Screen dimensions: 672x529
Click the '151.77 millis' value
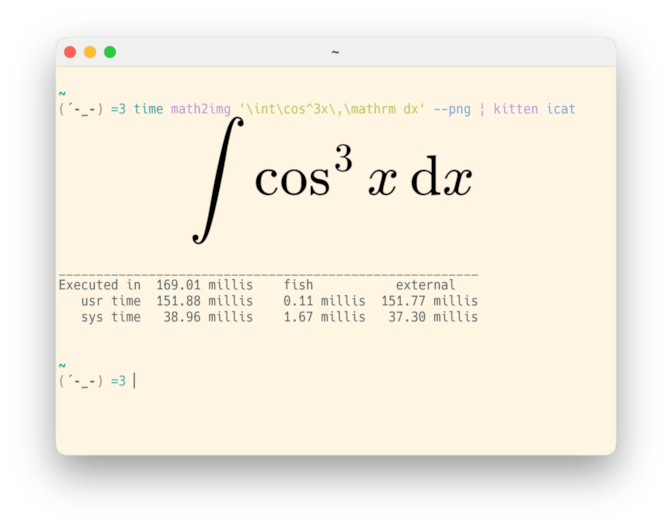pos(429,301)
